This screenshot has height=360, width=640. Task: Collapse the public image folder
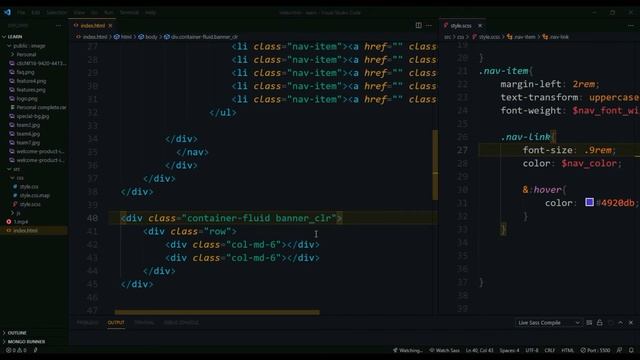point(27,46)
